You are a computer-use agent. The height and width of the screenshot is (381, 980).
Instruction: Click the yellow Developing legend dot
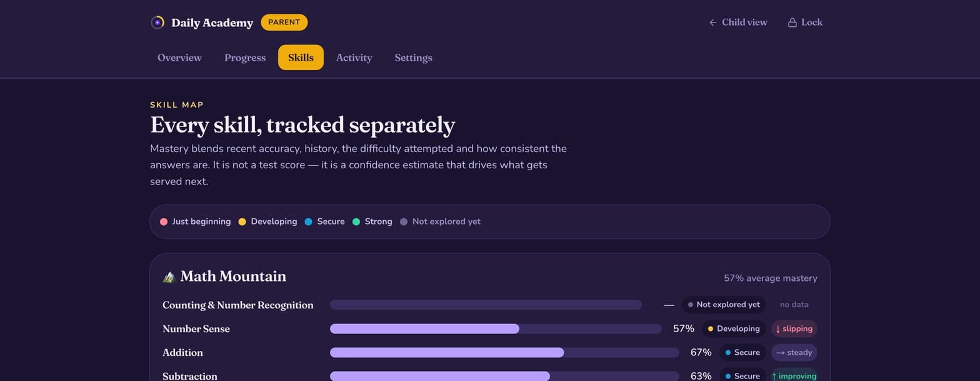[x=242, y=221]
